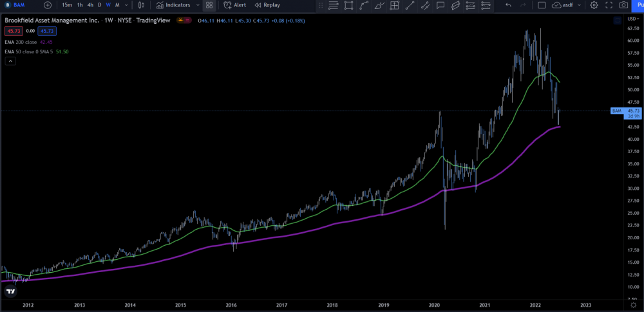Expand the timeframe interval dropdown arrow

(x=126, y=5)
